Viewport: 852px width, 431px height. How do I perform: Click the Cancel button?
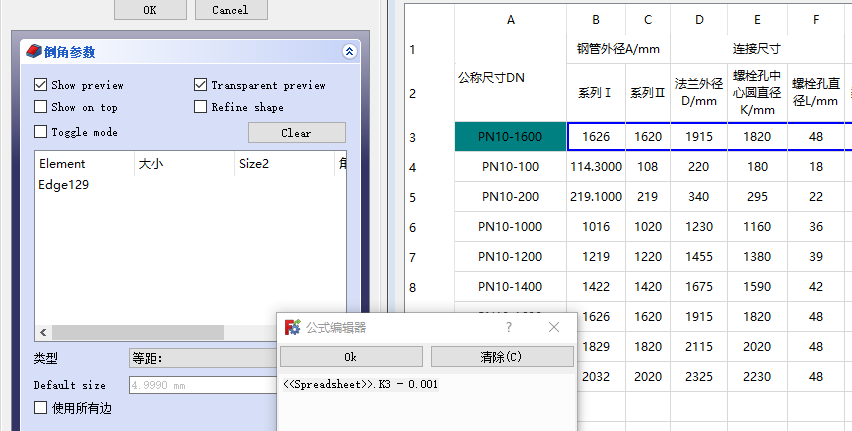coord(230,9)
